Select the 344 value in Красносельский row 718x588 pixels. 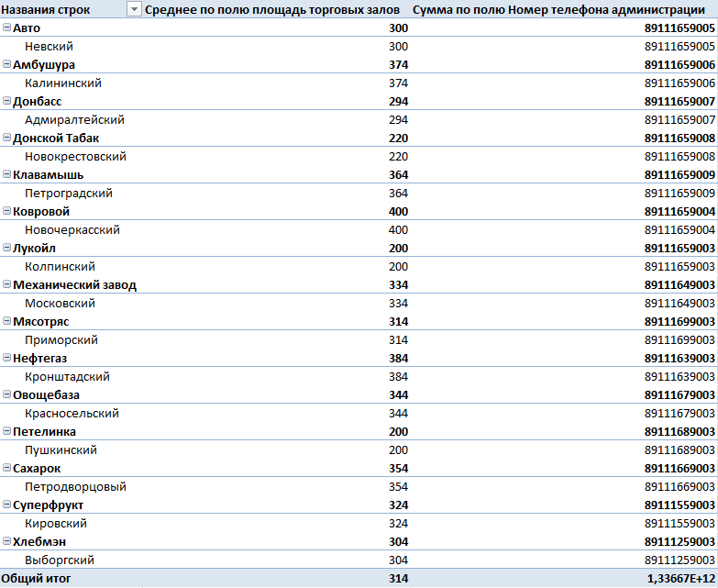coord(398,413)
